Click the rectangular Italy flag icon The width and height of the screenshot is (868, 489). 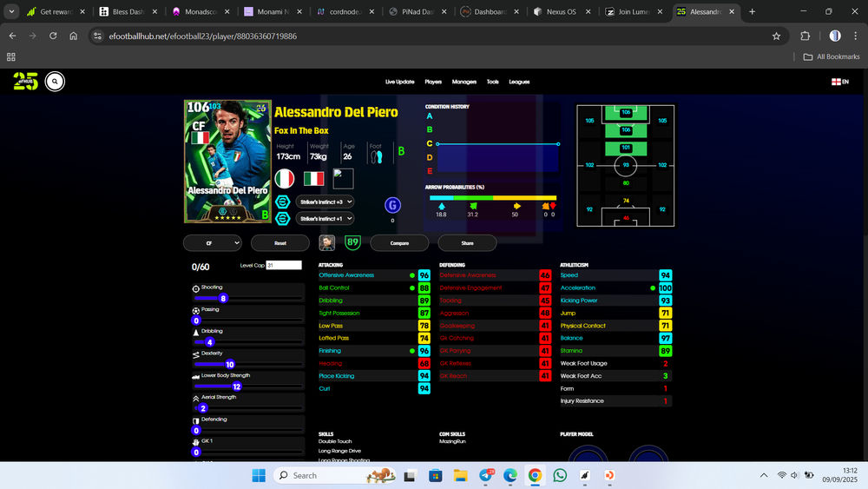click(313, 179)
